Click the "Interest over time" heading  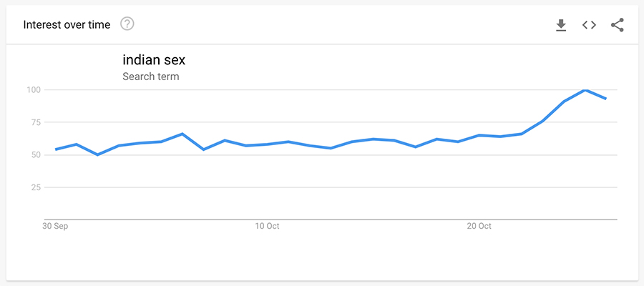click(x=67, y=25)
